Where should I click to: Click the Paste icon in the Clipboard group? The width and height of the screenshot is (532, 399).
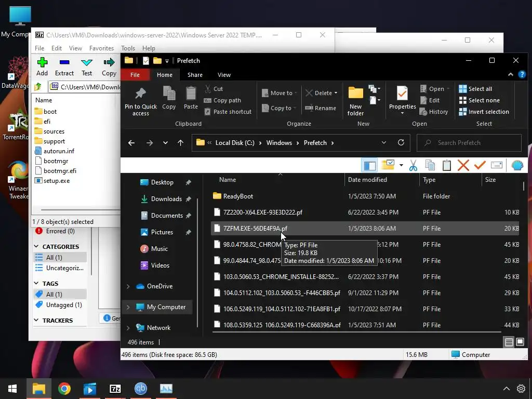click(x=191, y=98)
